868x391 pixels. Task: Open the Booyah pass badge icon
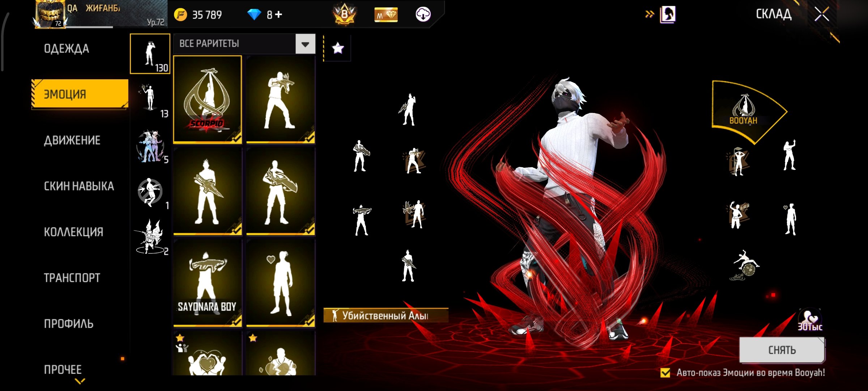pyautogui.click(x=344, y=14)
